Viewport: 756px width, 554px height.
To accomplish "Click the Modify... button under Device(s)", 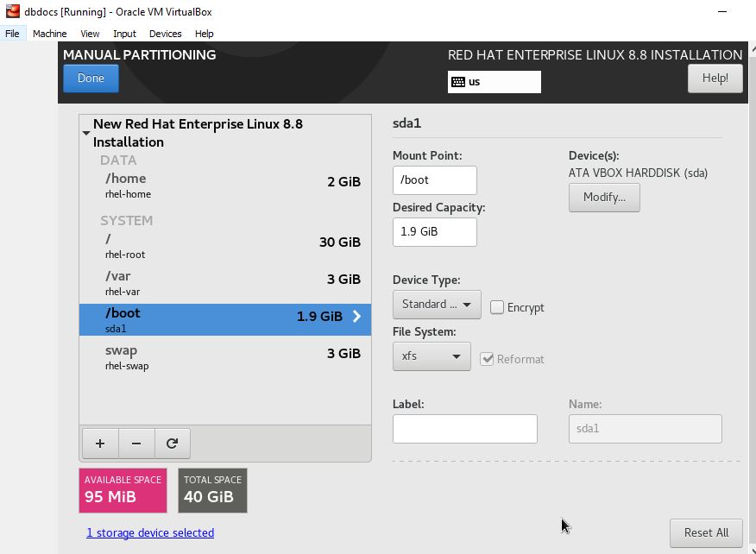I will click(604, 198).
